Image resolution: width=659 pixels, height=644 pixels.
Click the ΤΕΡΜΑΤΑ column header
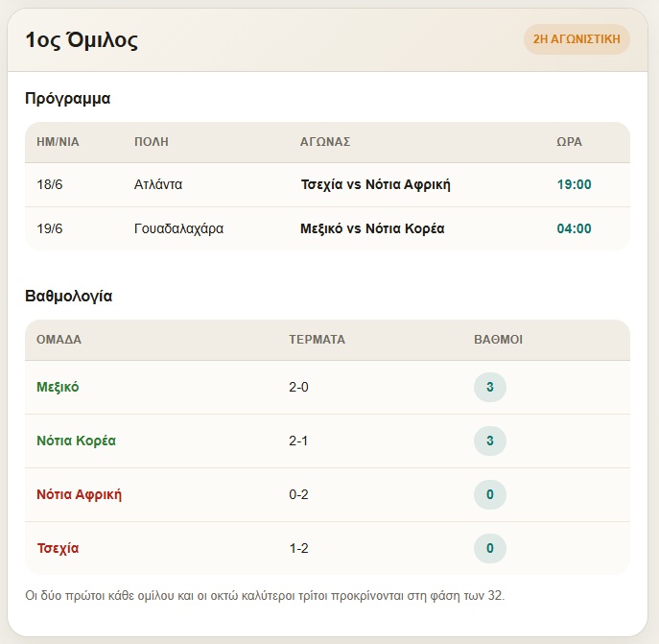click(317, 340)
